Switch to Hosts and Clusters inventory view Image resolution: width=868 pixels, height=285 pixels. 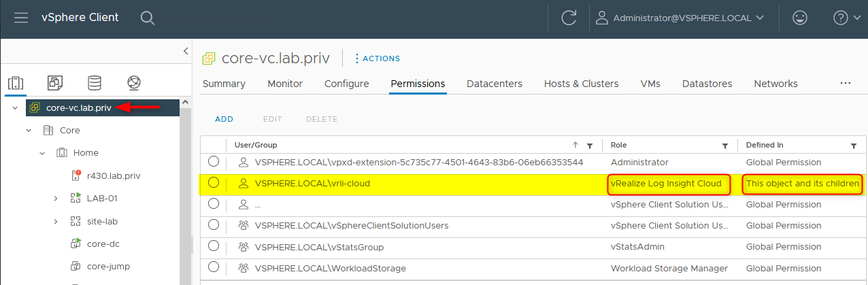coord(16,83)
